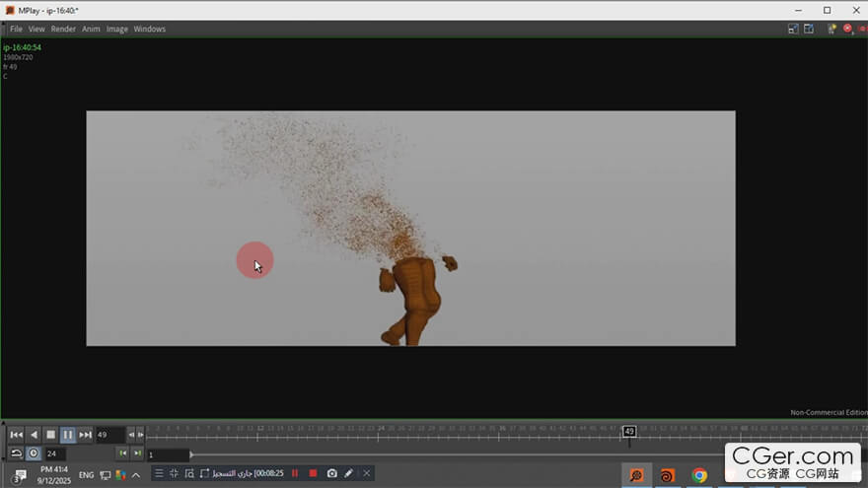Select the recorder's pencil annotation tool
This screenshot has width=868, height=488.
pyautogui.click(x=348, y=473)
